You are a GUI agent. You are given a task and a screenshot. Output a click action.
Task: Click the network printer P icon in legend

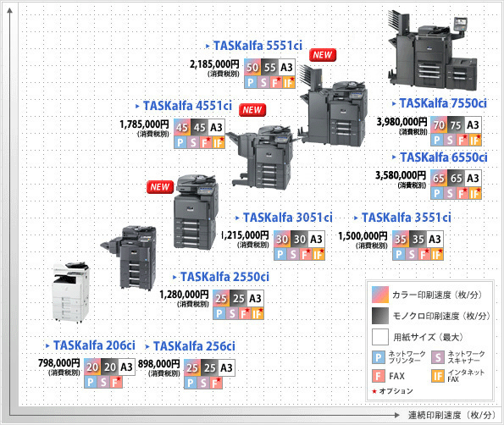[379, 357]
